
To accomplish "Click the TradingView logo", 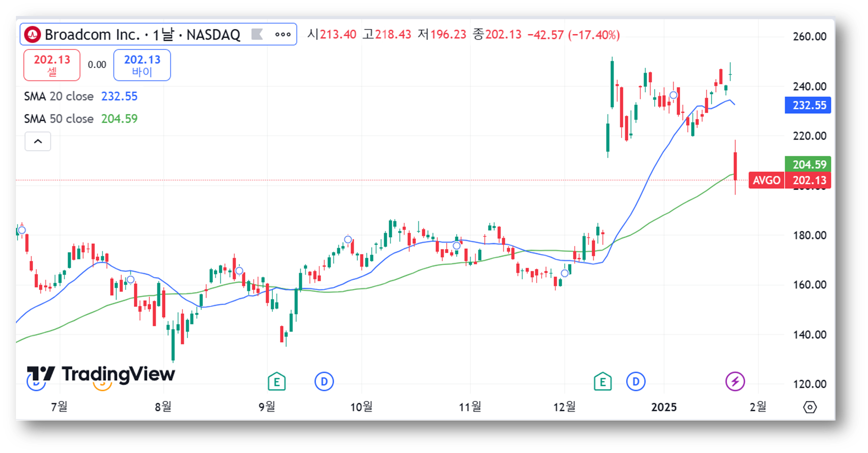I will pos(101,374).
